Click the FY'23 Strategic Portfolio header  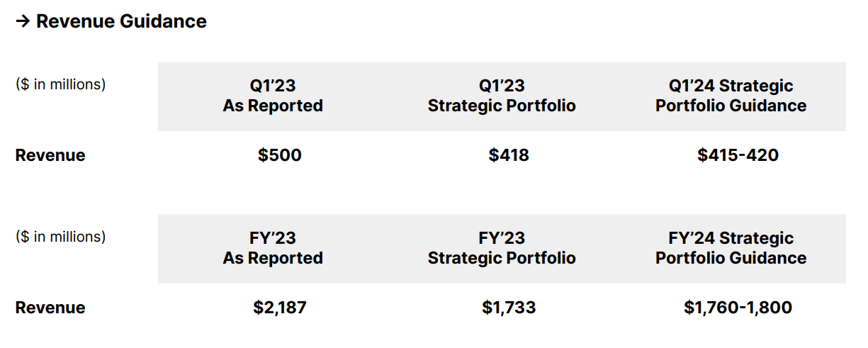[502, 248]
